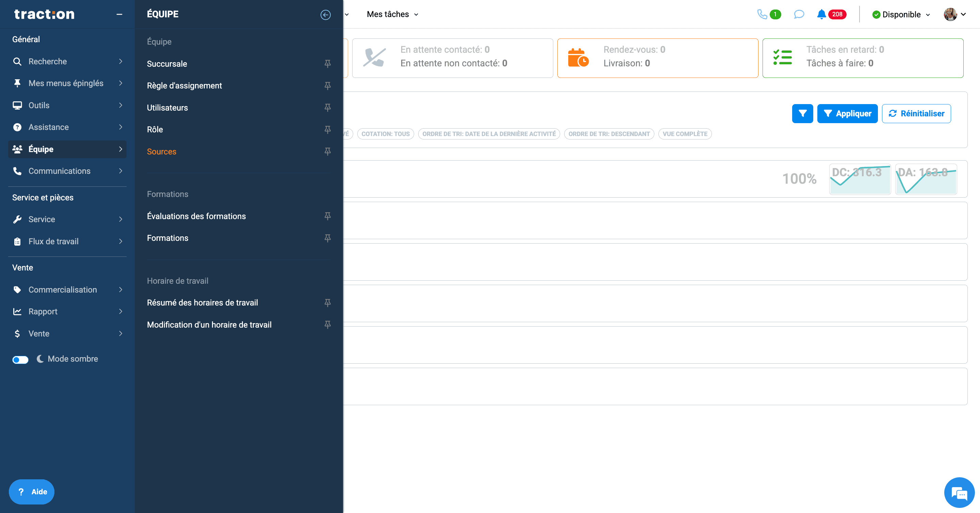Open the Succursale page
This screenshot has width=980, height=513.
click(x=167, y=64)
